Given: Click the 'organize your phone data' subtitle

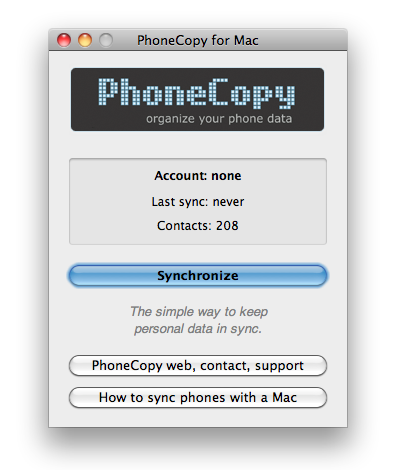Looking at the screenshot, I should (x=219, y=119).
